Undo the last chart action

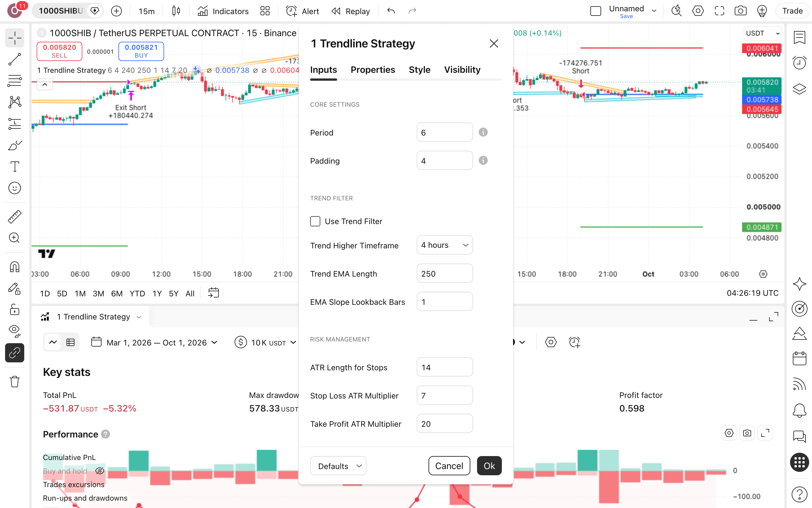tap(391, 11)
